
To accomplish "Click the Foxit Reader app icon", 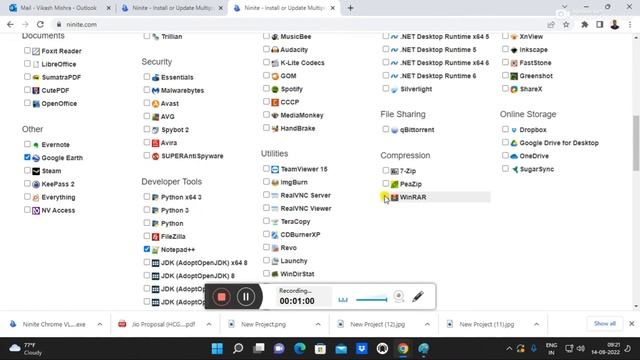I will (x=36, y=51).
